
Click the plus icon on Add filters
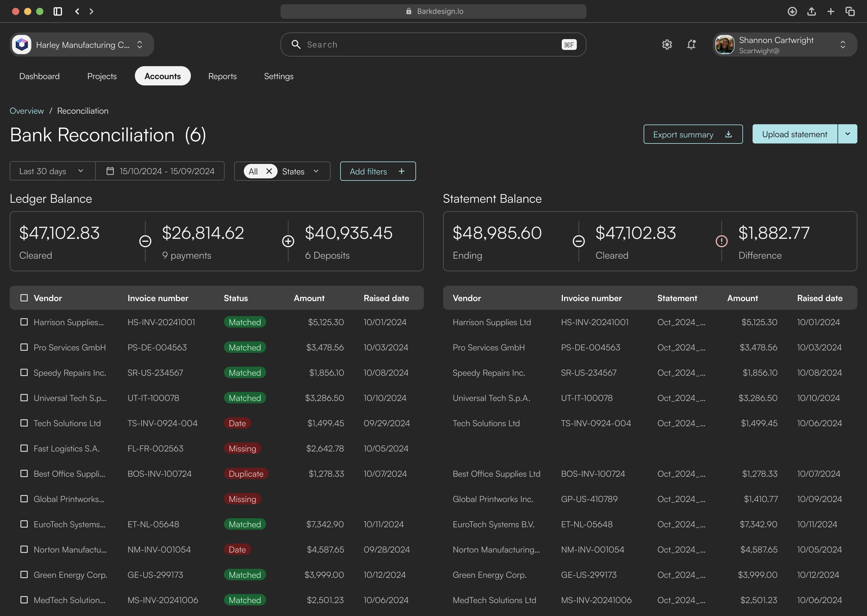[402, 171]
